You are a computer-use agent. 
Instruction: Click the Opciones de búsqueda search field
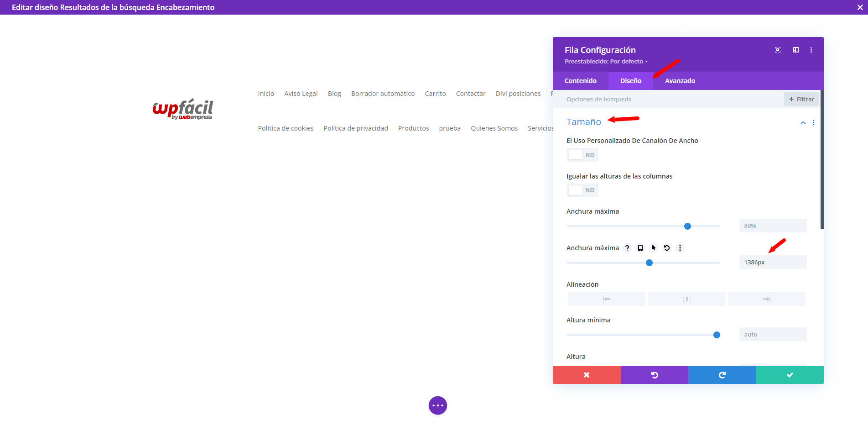pyautogui.click(x=668, y=99)
